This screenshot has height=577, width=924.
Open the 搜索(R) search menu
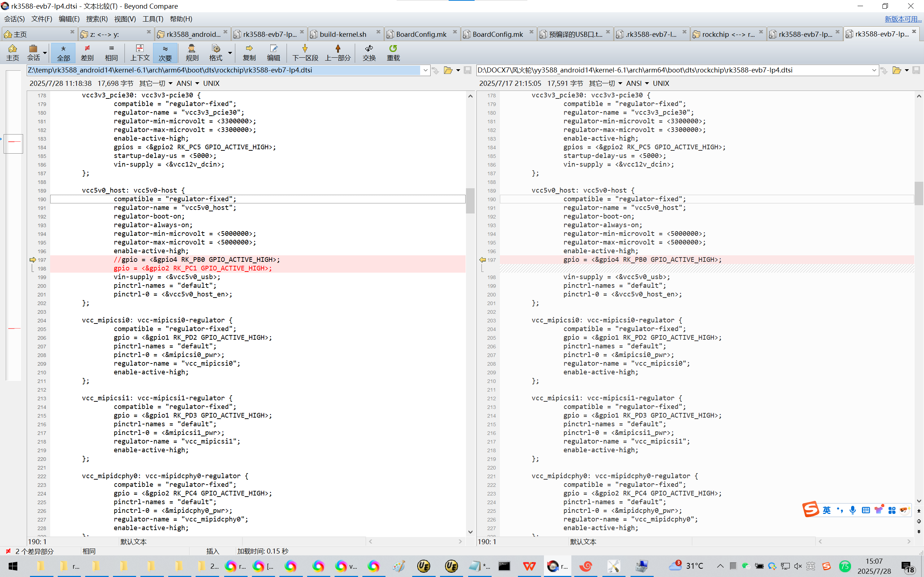coord(97,19)
